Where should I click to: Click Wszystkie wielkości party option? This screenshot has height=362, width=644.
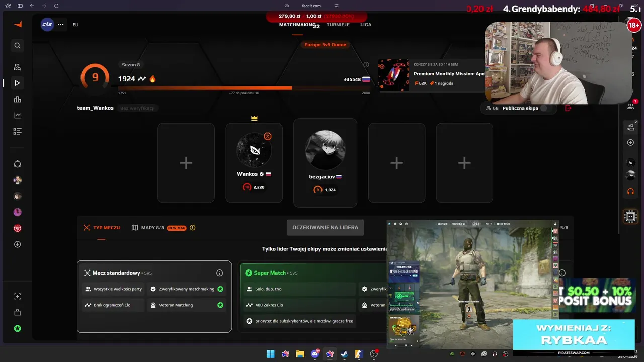pyautogui.click(x=113, y=289)
